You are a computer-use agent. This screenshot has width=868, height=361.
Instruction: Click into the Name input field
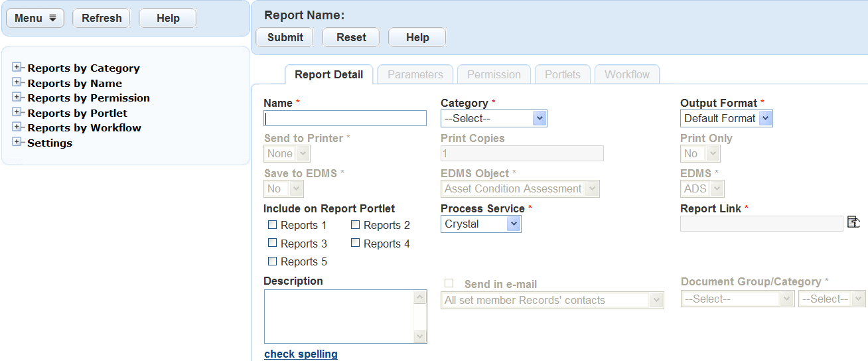pyautogui.click(x=345, y=119)
